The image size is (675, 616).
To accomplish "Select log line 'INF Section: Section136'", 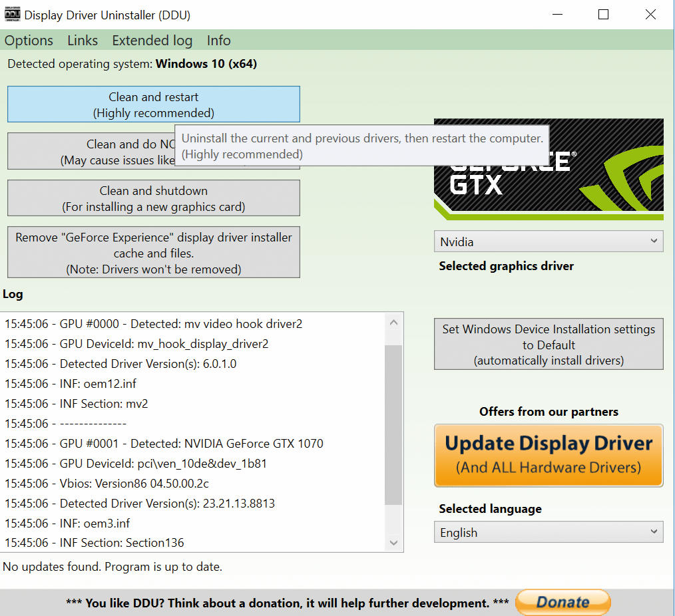I will point(95,543).
